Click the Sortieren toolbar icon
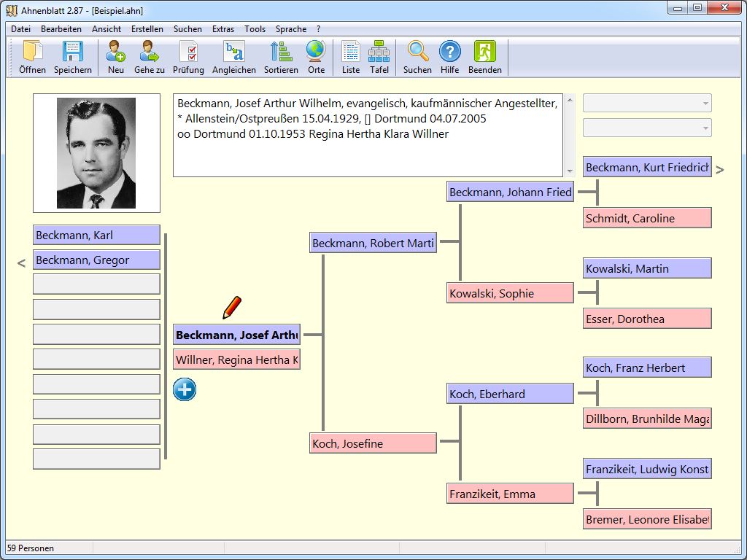This screenshot has width=747, height=560. [x=281, y=52]
